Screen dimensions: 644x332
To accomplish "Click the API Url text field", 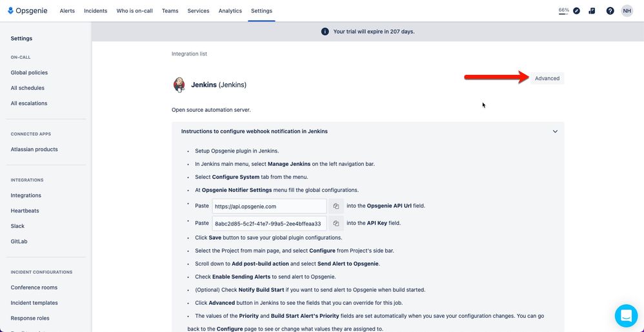I will 270,206.
